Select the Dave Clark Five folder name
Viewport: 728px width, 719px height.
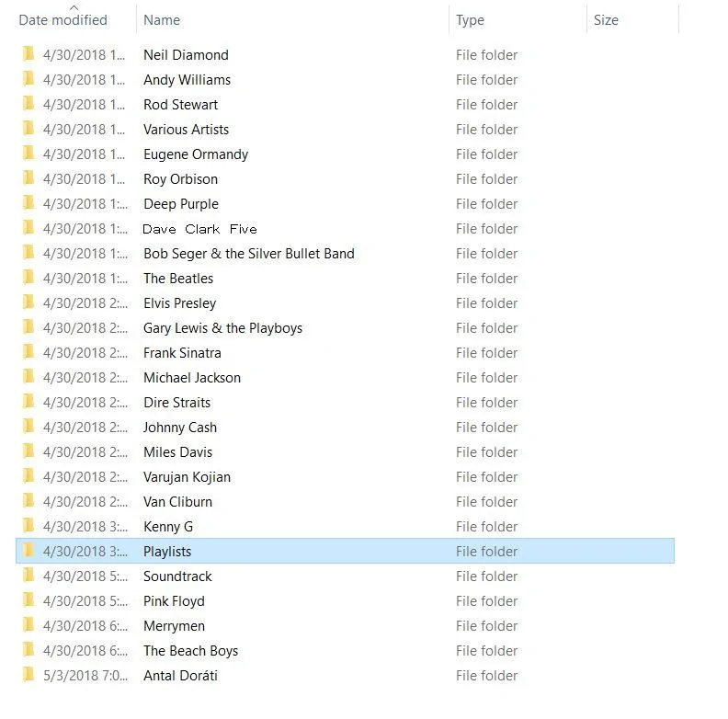(x=199, y=229)
